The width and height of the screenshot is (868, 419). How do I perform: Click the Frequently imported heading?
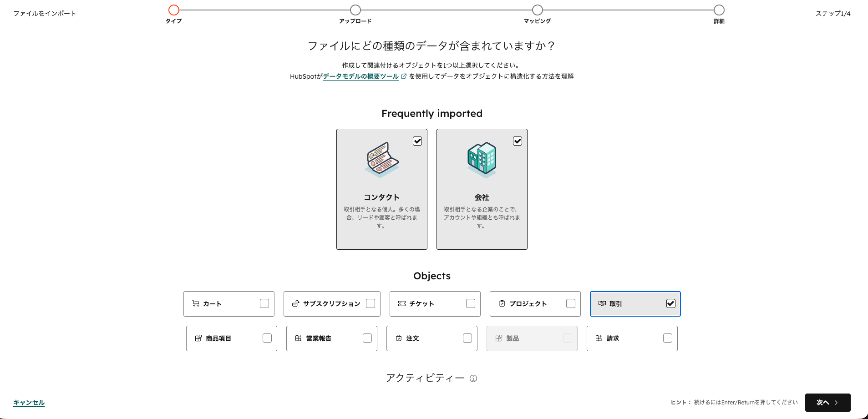432,114
